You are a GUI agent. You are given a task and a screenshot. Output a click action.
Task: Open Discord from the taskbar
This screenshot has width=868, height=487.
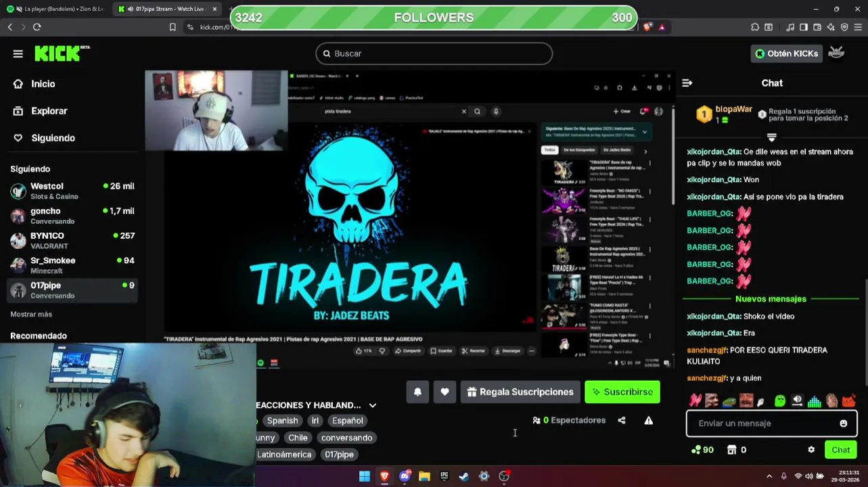[x=405, y=476]
